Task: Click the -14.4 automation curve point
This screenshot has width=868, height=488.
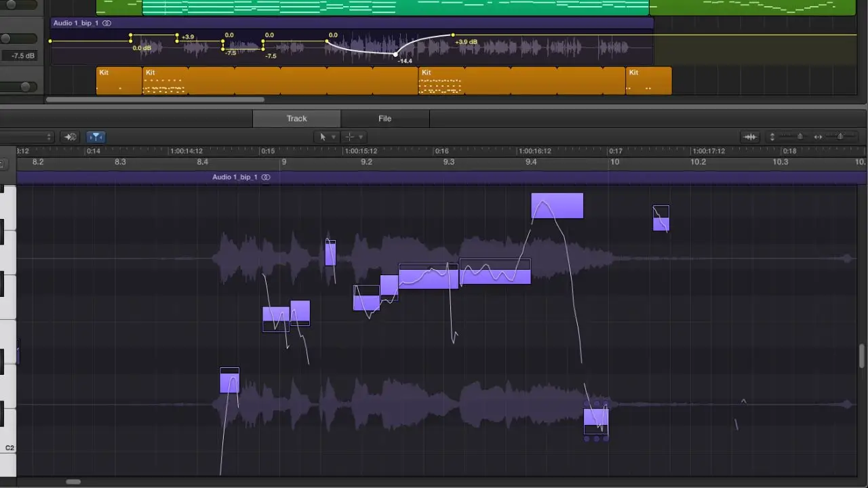Action: point(396,54)
